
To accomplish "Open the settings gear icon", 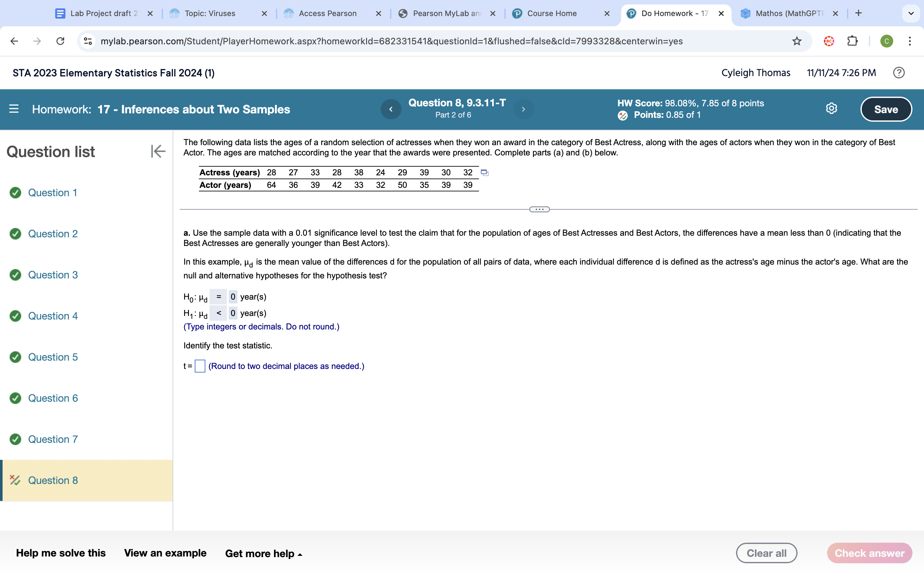I will (x=831, y=109).
